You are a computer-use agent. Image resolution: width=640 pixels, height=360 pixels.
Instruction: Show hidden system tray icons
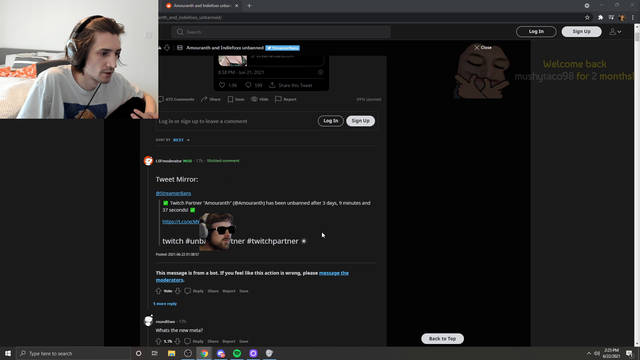click(x=589, y=353)
